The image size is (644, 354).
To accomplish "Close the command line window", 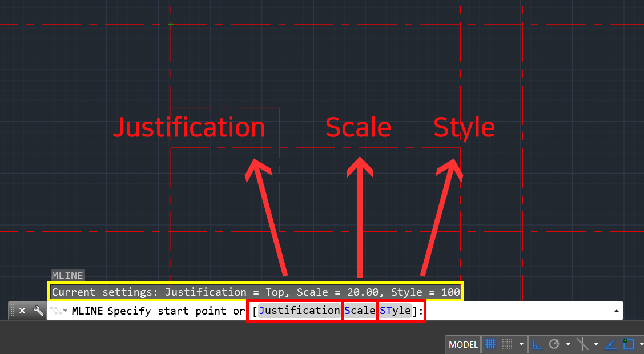I will click(23, 311).
